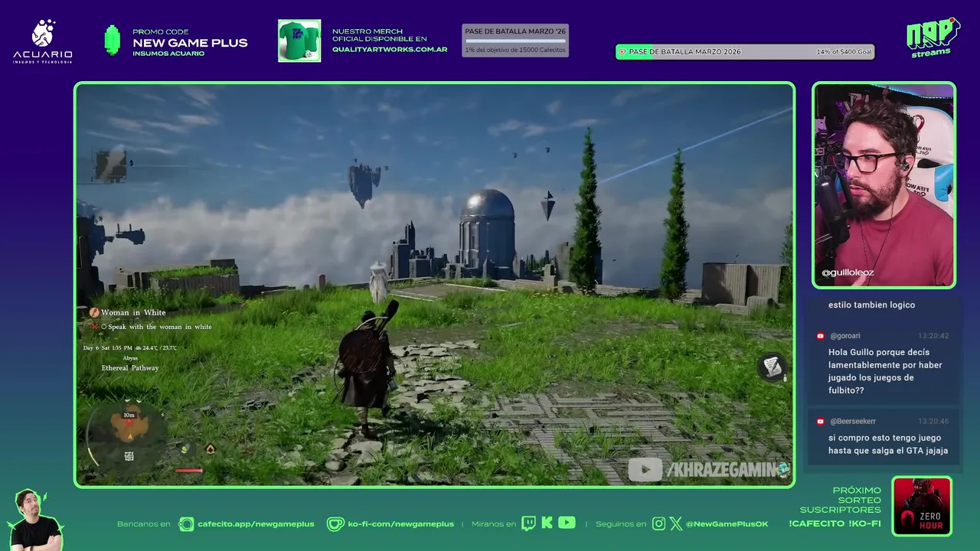Click the YouTube play logo watermark in game
Image resolution: width=980 pixels, height=551 pixels.
coord(645,470)
